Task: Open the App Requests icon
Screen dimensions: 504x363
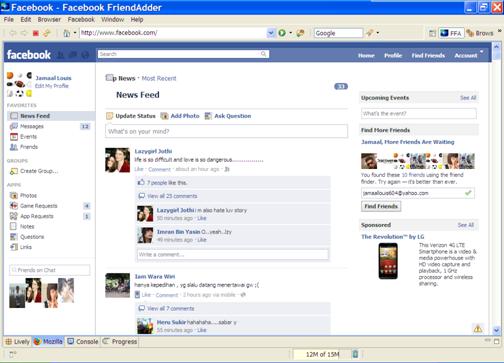Action: point(14,216)
